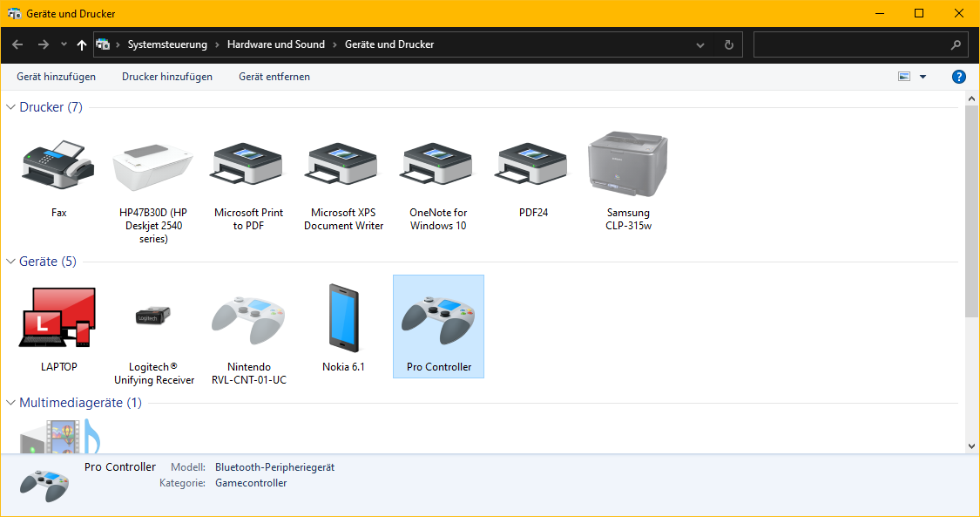Click the Pro Controller icon in details pane
Image resolution: width=980 pixels, height=517 pixels.
click(44, 485)
